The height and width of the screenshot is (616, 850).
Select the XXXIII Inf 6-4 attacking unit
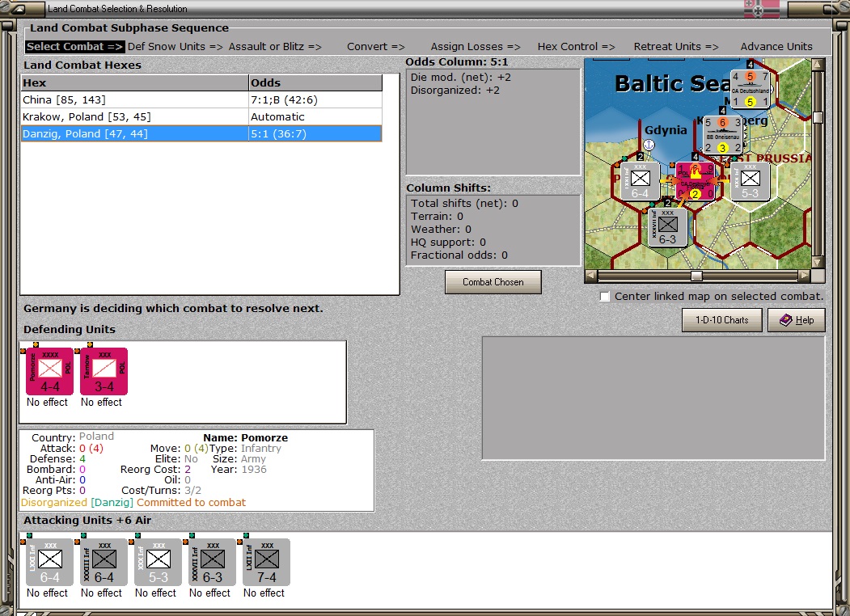pyautogui.click(x=104, y=562)
